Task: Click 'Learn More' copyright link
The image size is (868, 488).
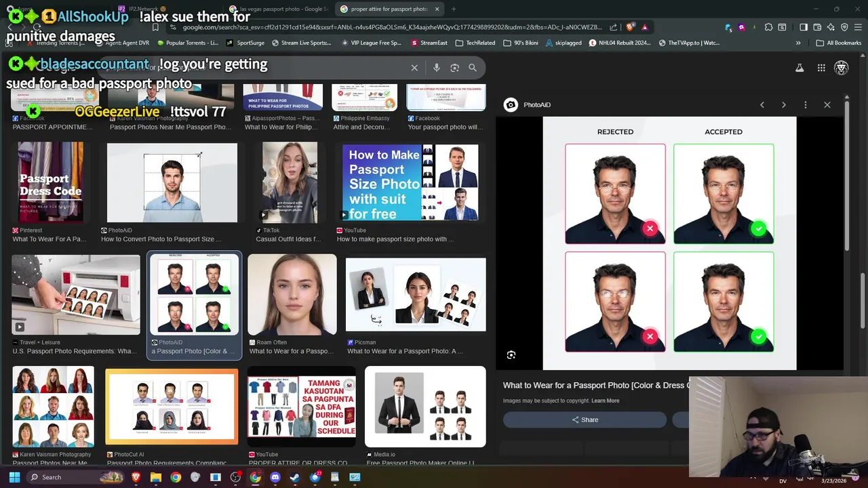Action: 605,401
